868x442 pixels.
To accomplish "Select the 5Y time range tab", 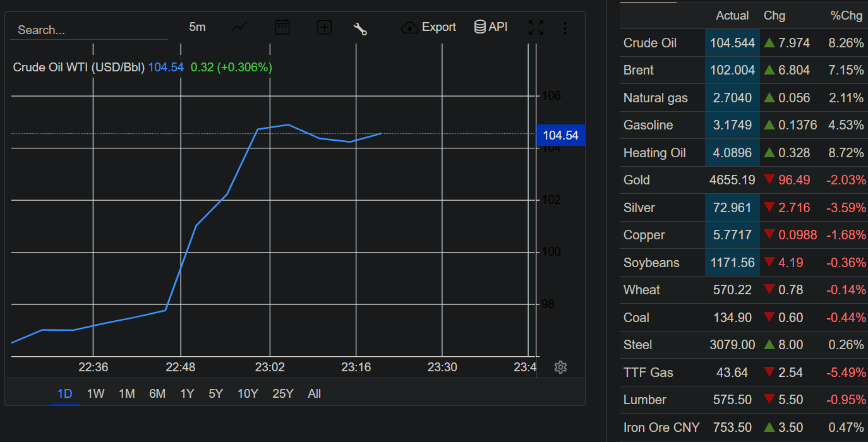I will (216, 393).
